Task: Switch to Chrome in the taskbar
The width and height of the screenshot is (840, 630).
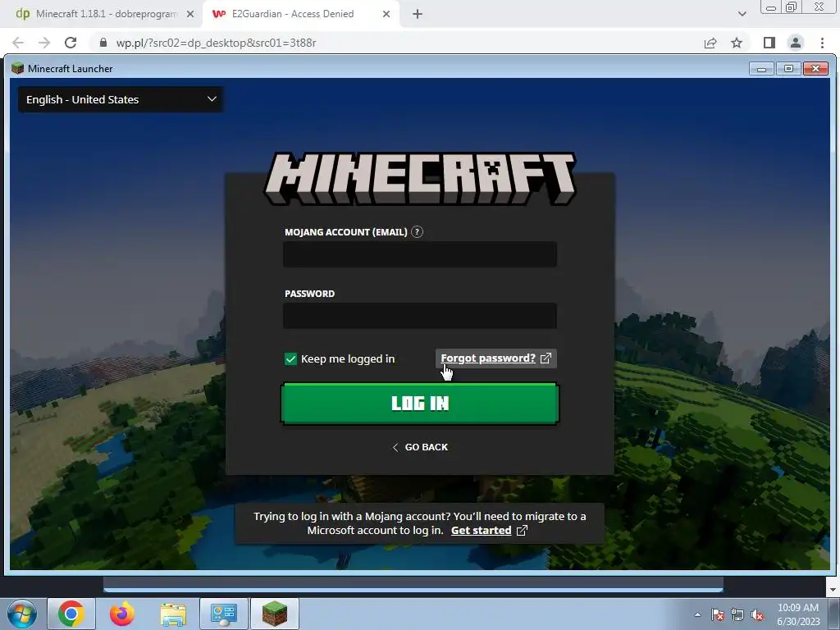Action: 71,614
